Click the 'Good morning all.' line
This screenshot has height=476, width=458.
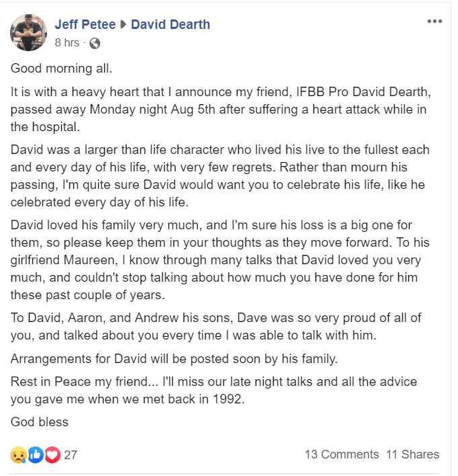click(x=58, y=69)
